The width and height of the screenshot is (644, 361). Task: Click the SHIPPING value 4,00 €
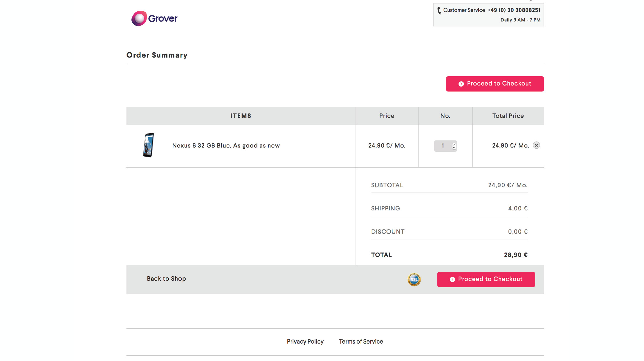518,208
